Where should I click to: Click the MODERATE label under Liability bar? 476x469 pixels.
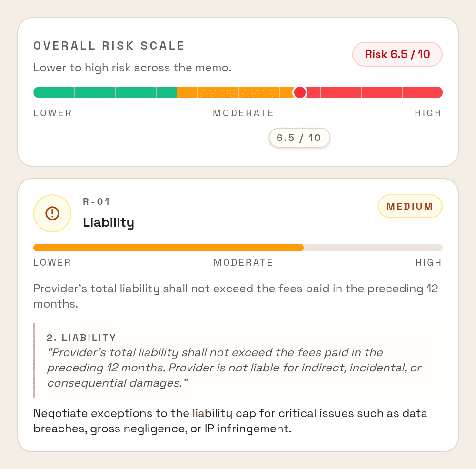pyautogui.click(x=243, y=263)
